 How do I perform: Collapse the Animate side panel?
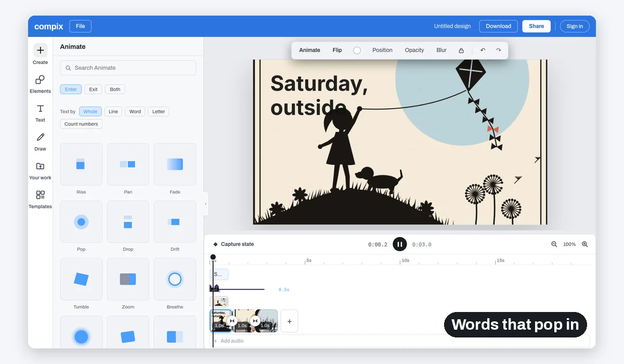pyautogui.click(x=206, y=204)
